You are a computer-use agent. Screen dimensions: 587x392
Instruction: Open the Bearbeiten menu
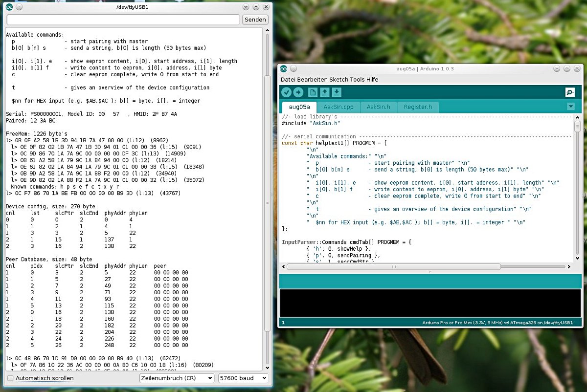(x=313, y=80)
